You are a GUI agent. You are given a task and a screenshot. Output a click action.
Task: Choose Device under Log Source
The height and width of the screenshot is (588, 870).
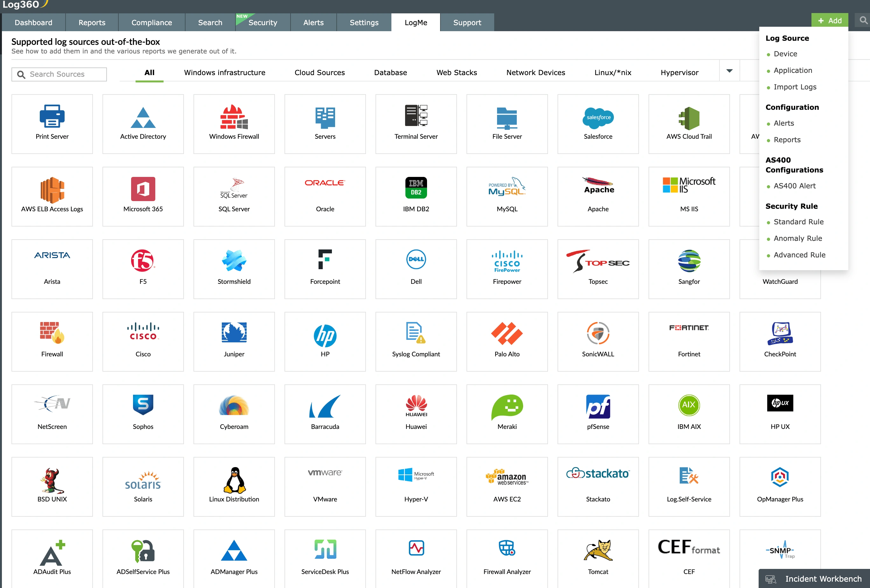pyautogui.click(x=785, y=54)
